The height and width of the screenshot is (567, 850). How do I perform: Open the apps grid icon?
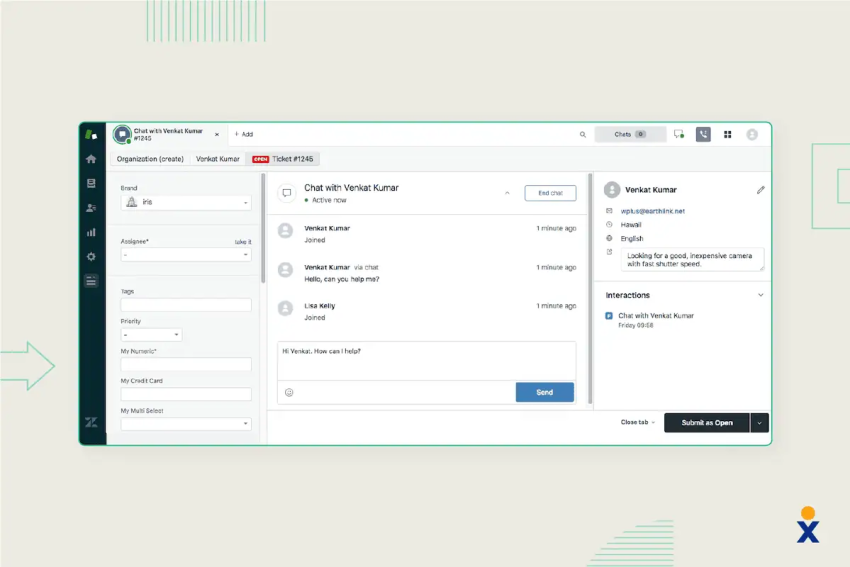click(x=727, y=134)
